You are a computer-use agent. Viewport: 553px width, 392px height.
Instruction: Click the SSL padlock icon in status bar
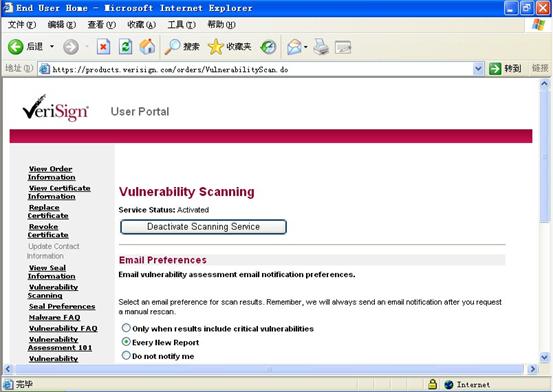pyautogui.click(x=432, y=384)
